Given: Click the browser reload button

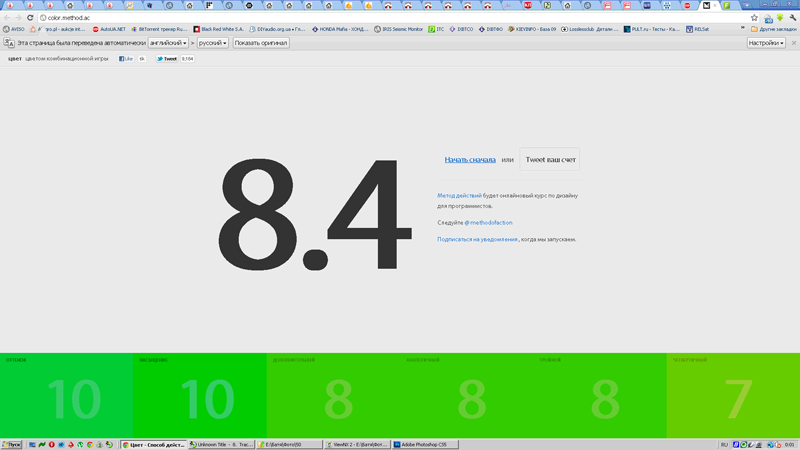Looking at the screenshot, I should pyautogui.click(x=30, y=18).
